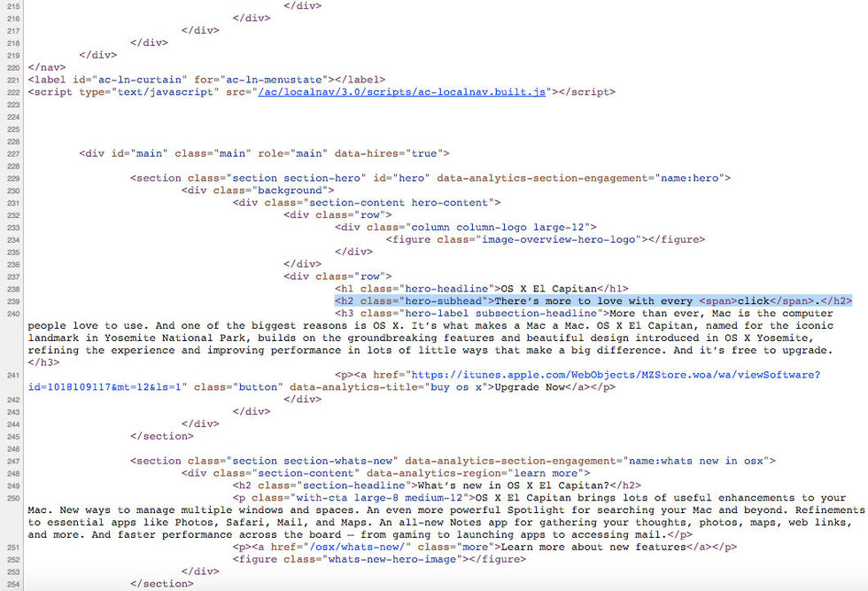Select line number 239 in the gutter
The image size is (868, 591).
(12, 301)
